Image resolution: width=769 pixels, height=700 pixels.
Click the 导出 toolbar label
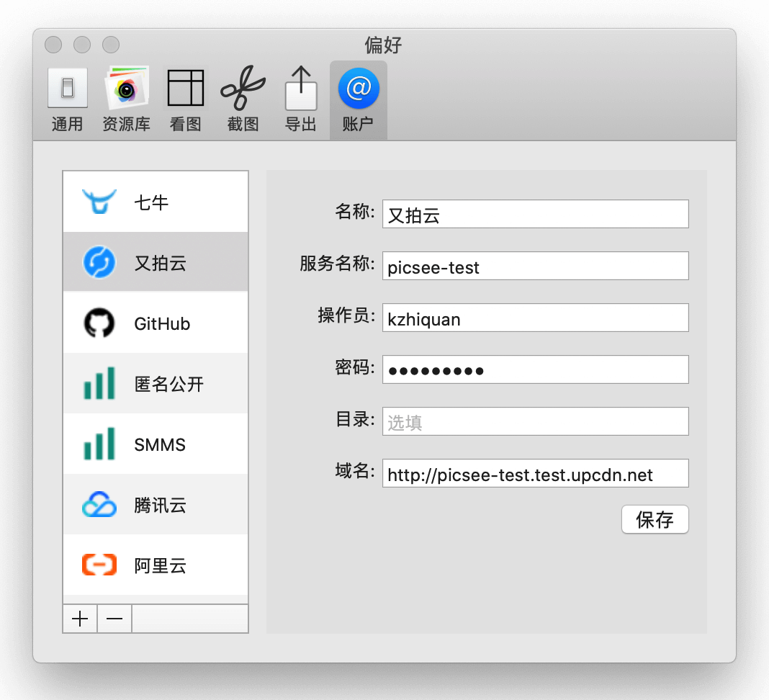(x=301, y=124)
